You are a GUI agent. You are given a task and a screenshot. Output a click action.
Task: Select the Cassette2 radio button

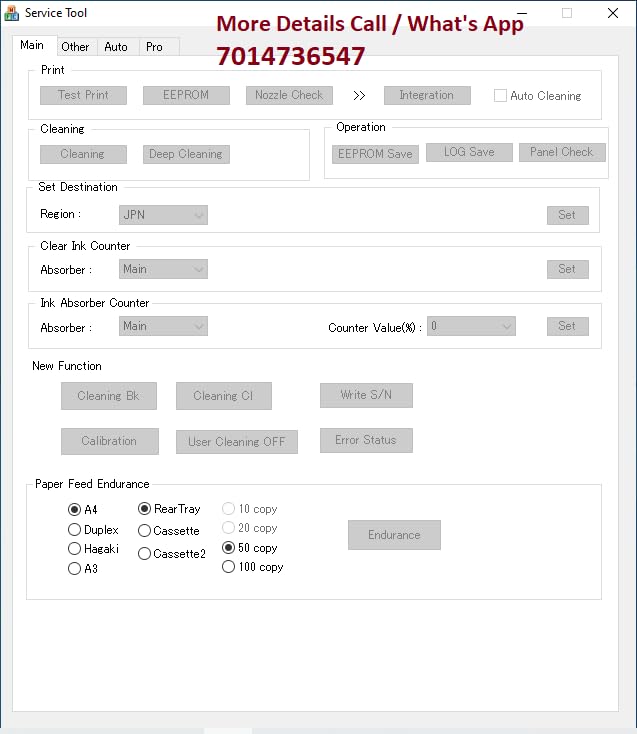coord(144,553)
